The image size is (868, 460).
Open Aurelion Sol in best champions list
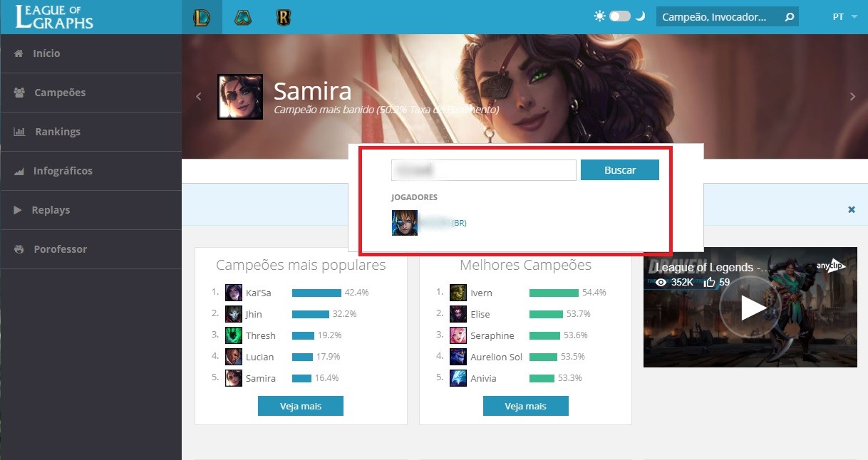497,357
